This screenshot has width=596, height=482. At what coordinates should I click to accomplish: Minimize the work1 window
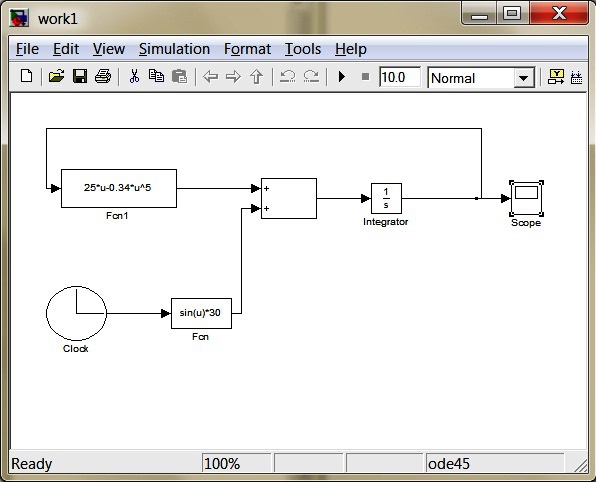click(479, 15)
